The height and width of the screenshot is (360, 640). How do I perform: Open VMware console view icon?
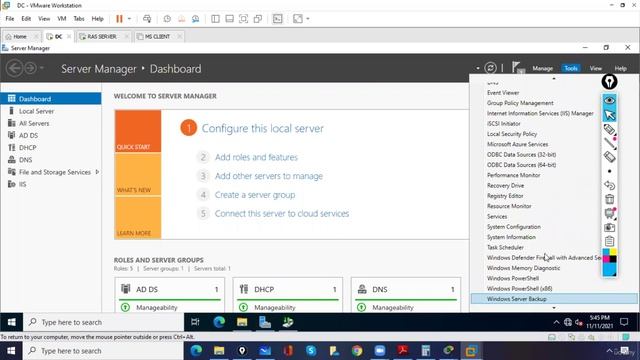click(x=278, y=19)
